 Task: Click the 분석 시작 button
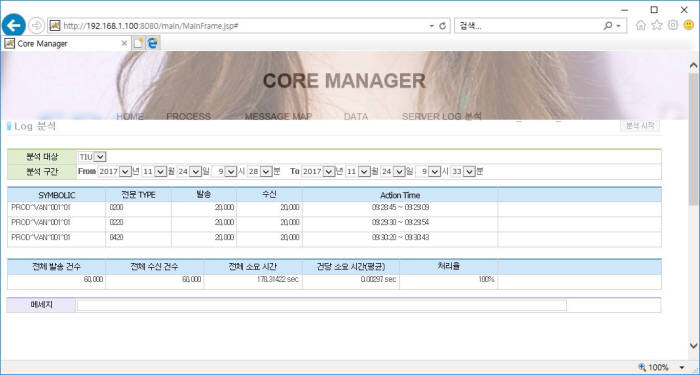[640, 126]
